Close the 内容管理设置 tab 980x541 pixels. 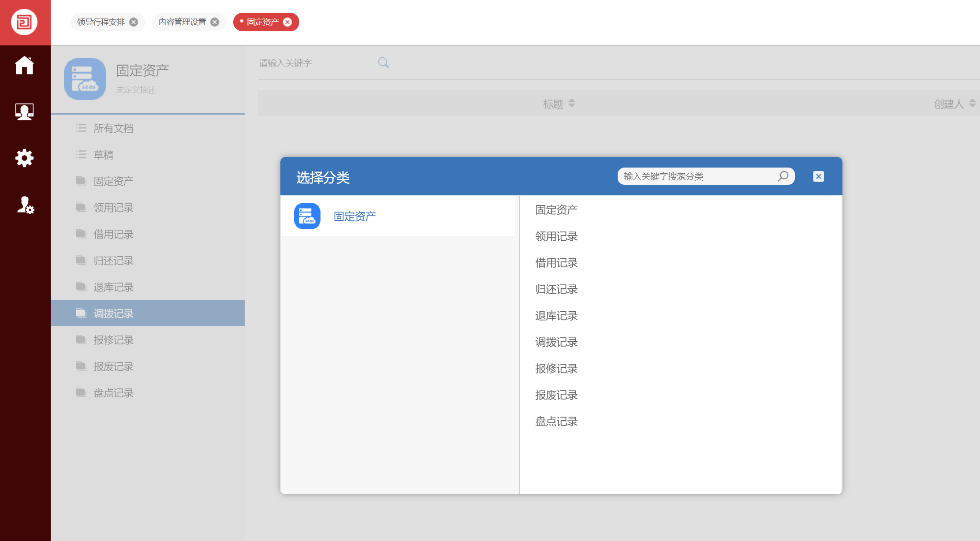point(215,22)
